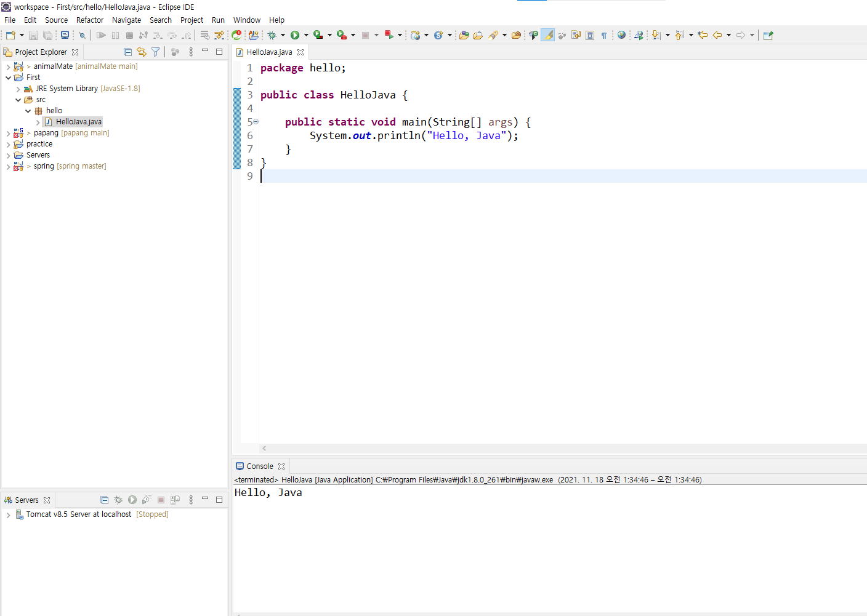Click the Debug bug icon in toolbar
The height and width of the screenshot is (616, 867).
coord(272,35)
